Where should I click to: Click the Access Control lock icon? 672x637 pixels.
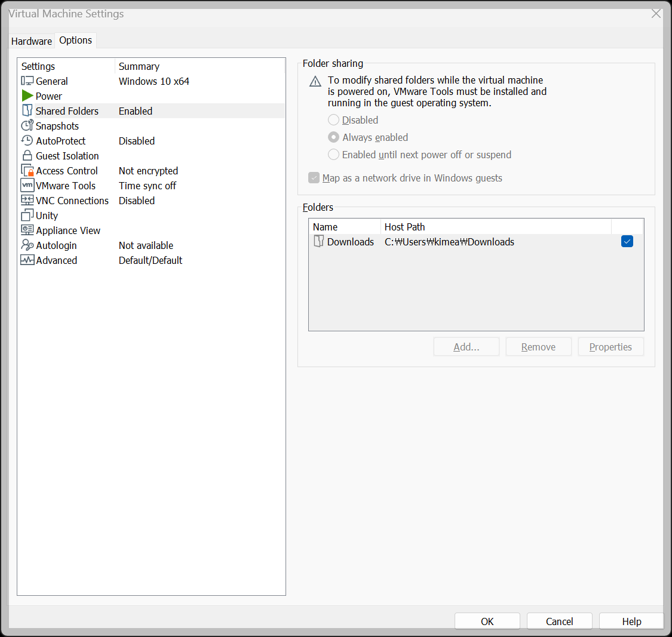point(27,171)
